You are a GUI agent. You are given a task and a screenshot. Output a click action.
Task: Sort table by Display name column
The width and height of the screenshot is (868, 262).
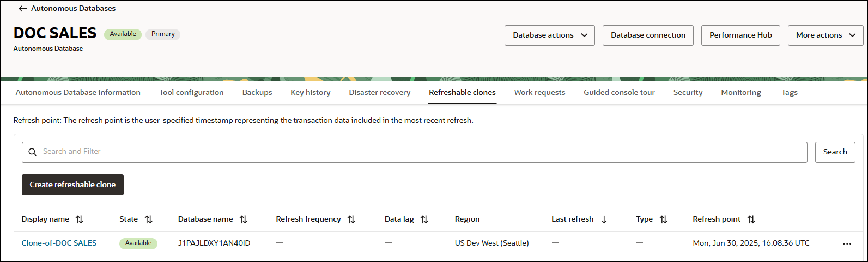point(80,219)
